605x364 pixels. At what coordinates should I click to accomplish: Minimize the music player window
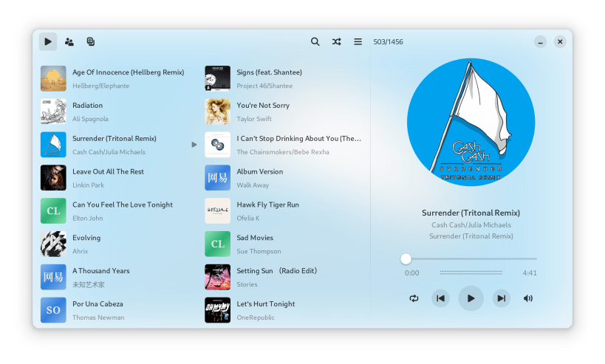tap(540, 41)
